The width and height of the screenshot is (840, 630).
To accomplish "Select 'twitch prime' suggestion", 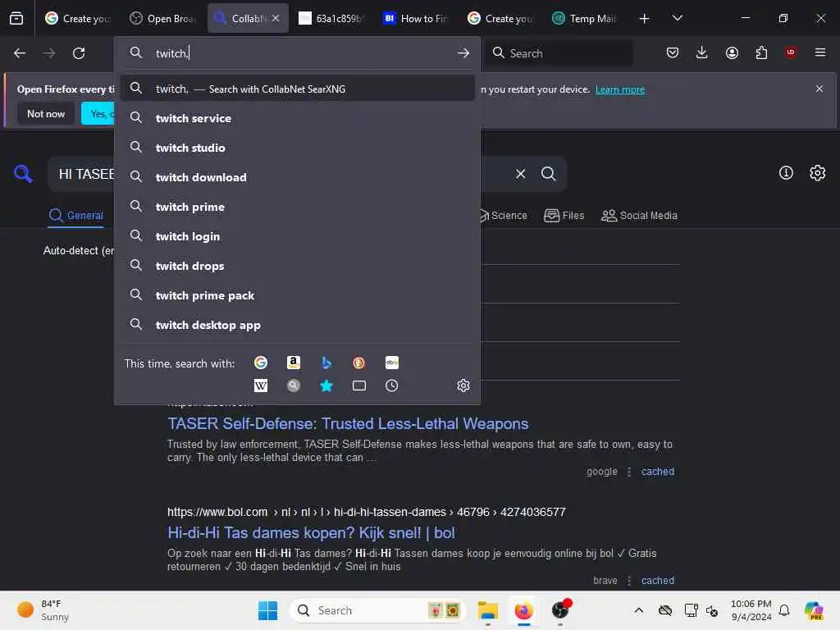I will (x=297, y=207).
